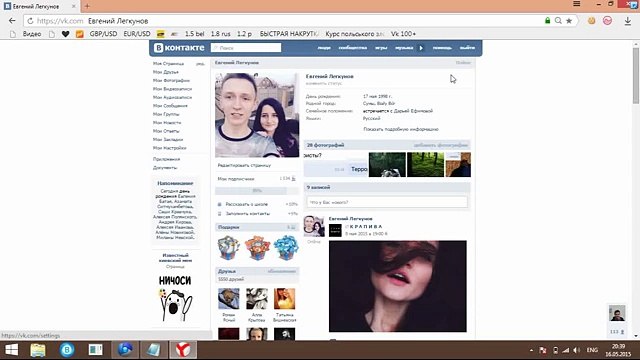Viewport: 640px width, 360px height.
Task: Open Приложения in left sidebar
Action: click(167, 159)
